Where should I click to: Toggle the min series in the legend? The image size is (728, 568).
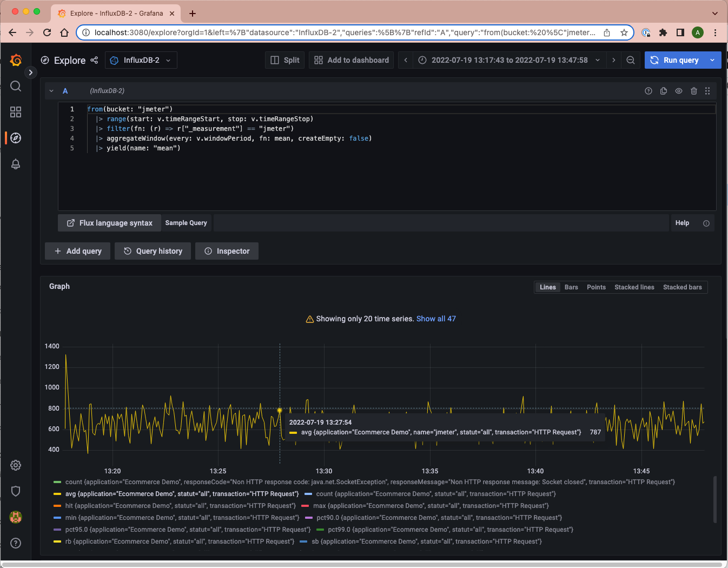pos(182,518)
